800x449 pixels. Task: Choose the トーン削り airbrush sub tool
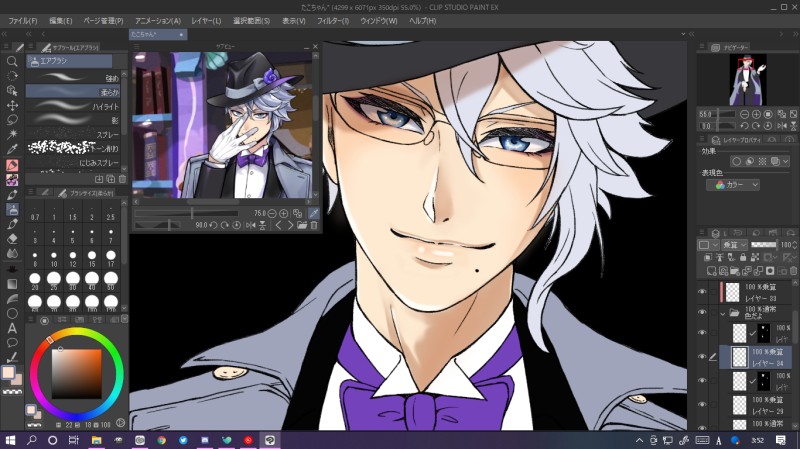pos(73,148)
